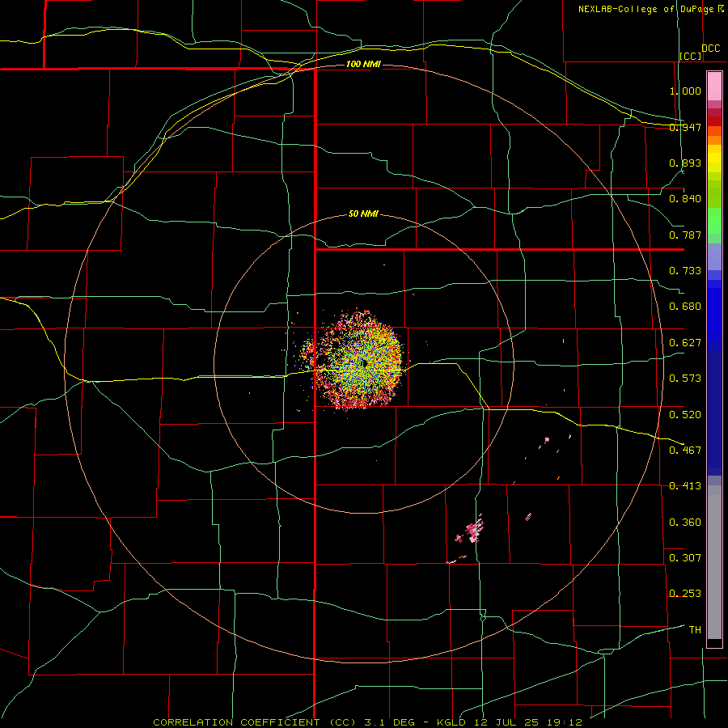Click the large multicolored echo cluster at radar site
The width and height of the screenshot is (728, 728).
click(x=358, y=360)
